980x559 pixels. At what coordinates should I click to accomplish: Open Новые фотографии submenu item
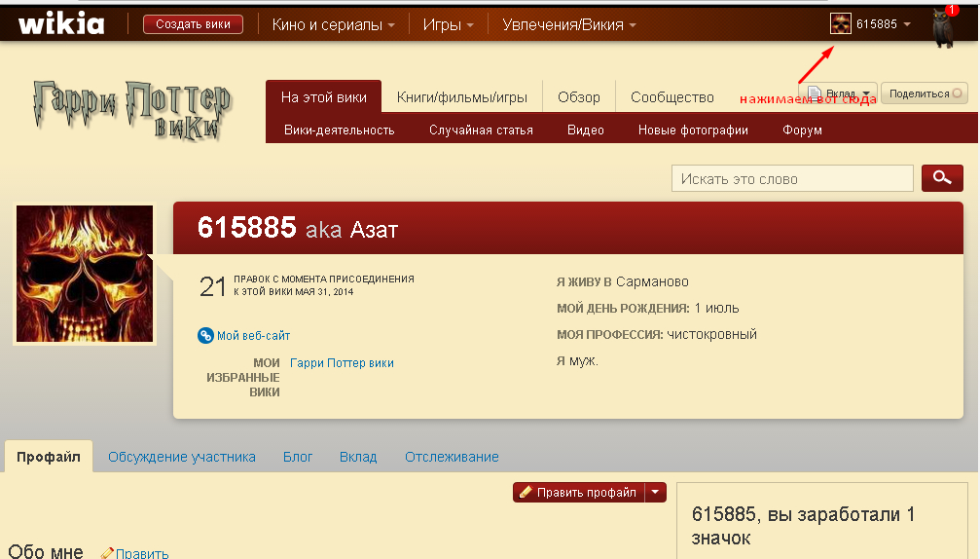tap(693, 130)
